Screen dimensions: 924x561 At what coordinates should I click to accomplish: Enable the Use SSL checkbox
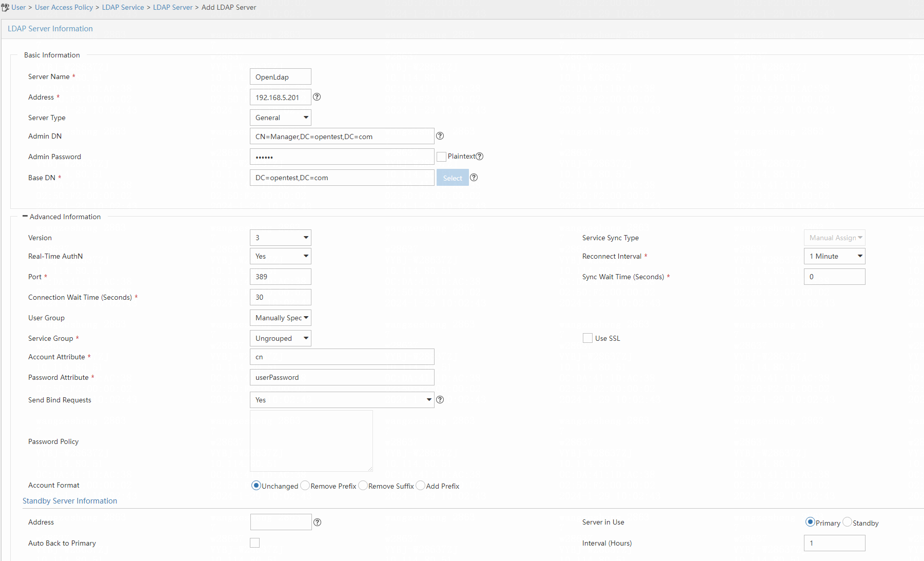tap(587, 338)
